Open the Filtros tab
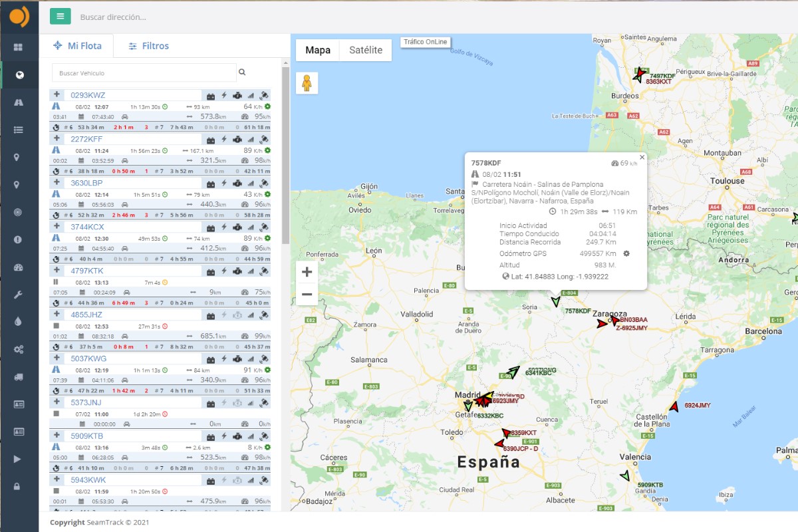This screenshot has width=798, height=532. point(149,46)
